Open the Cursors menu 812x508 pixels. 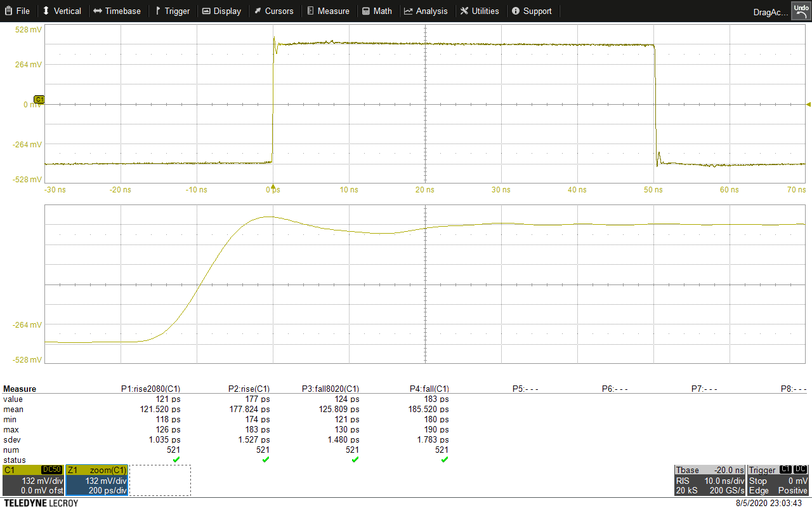(273, 11)
